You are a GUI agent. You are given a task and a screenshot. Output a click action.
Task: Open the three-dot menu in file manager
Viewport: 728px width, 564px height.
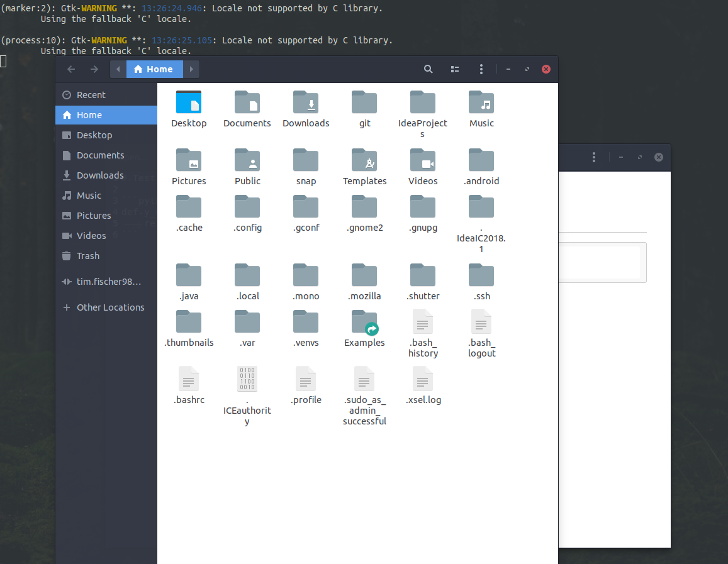[x=481, y=69]
